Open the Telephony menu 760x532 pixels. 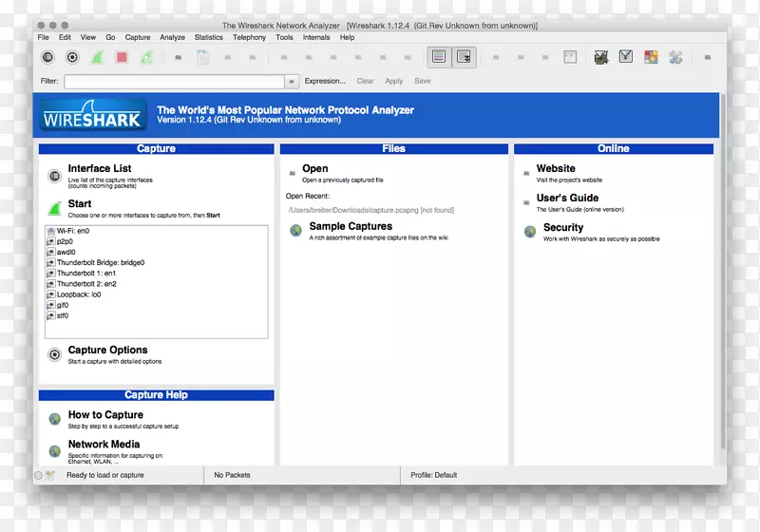(249, 38)
